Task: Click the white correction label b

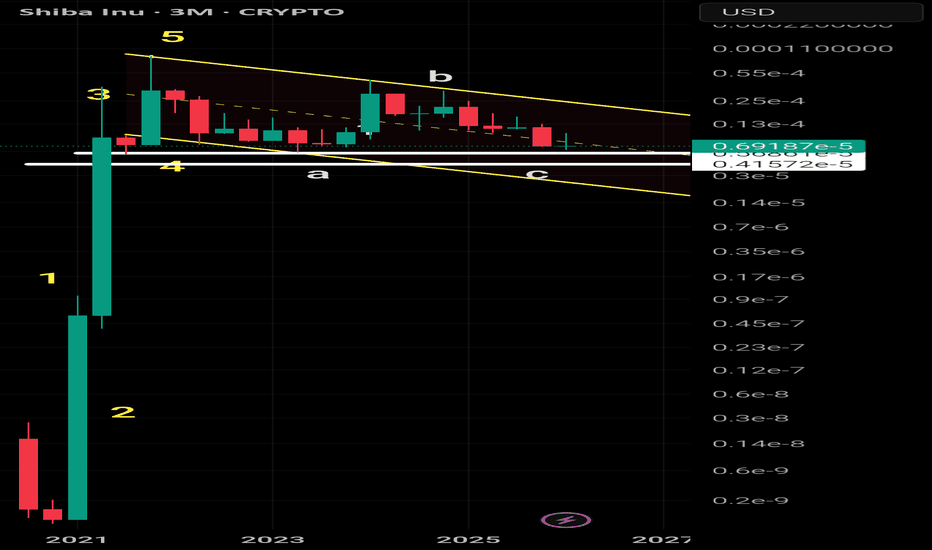Action: (x=440, y=76)
